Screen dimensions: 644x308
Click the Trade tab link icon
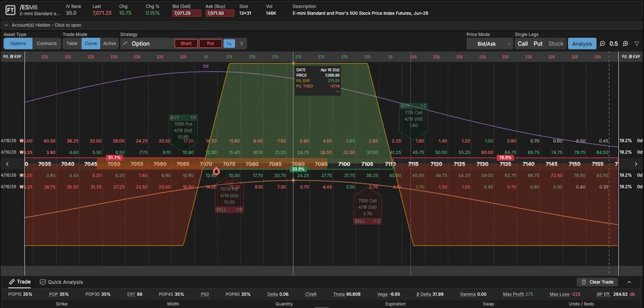click(12, 282)
